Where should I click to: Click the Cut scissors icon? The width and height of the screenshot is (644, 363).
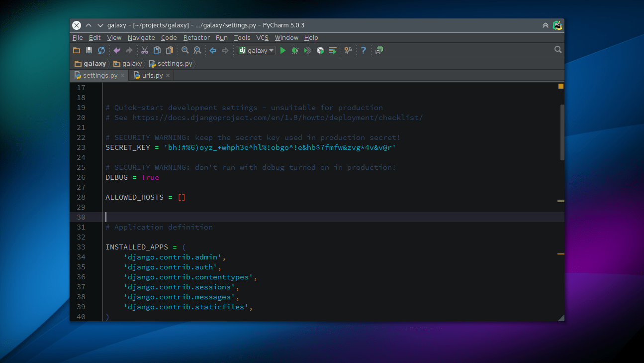pyautogui.click(x=145, y=50)
